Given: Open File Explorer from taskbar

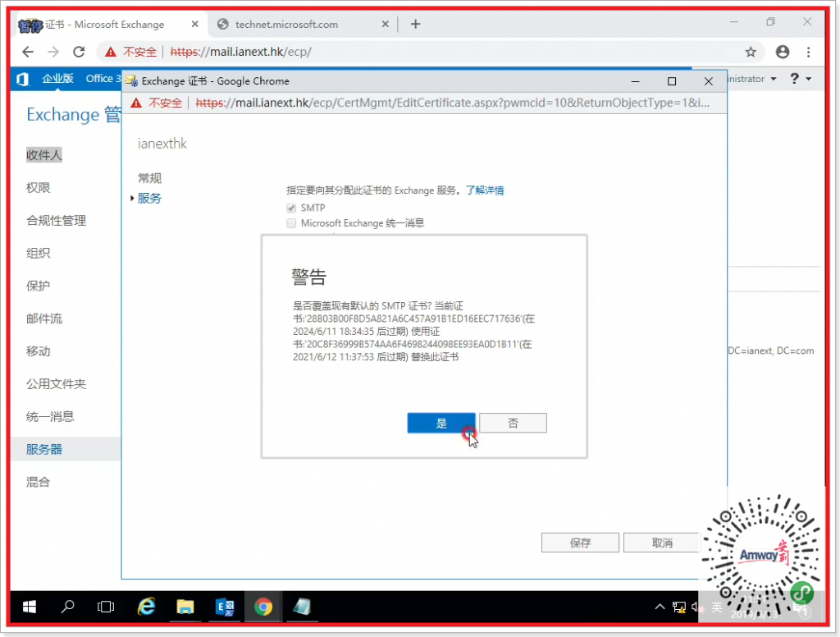Looking at the screenshot, I should (185, 607).
